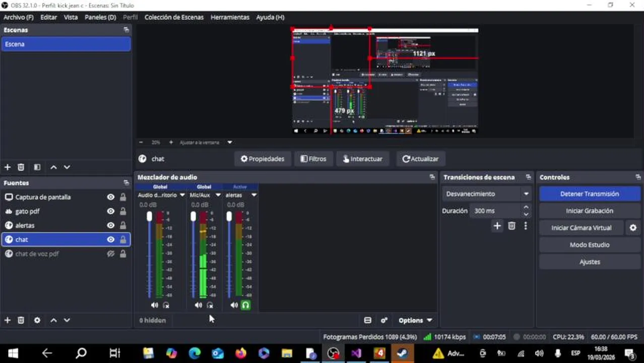Open Ajustes button in Controles
This screenshot has width=644, height=363.
tap(589, 262)
